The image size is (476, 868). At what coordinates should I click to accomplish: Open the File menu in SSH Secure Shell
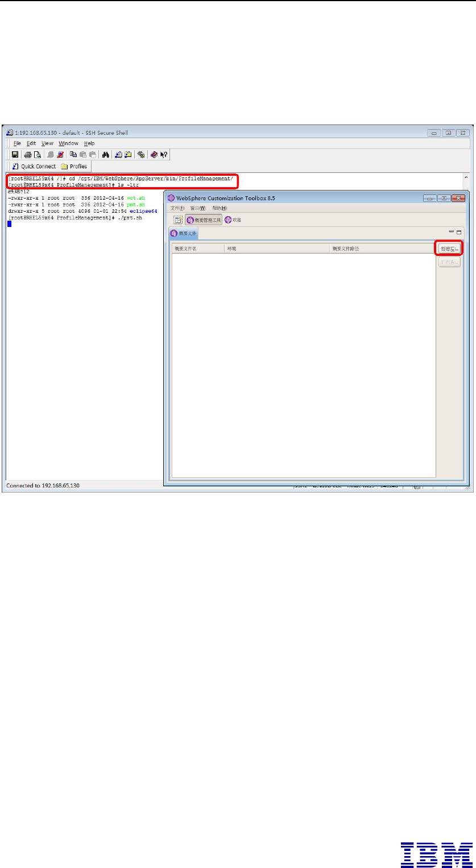pos(17,143)
